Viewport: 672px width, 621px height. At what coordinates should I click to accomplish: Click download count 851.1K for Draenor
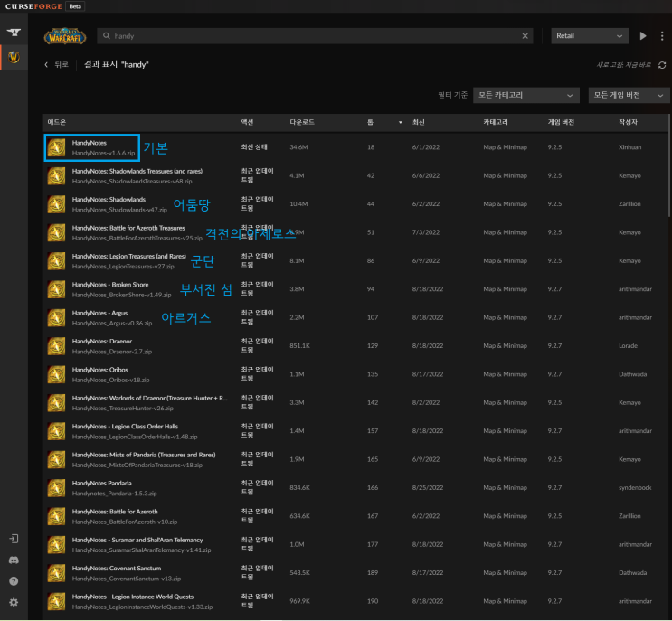click(x=299, y=346)
